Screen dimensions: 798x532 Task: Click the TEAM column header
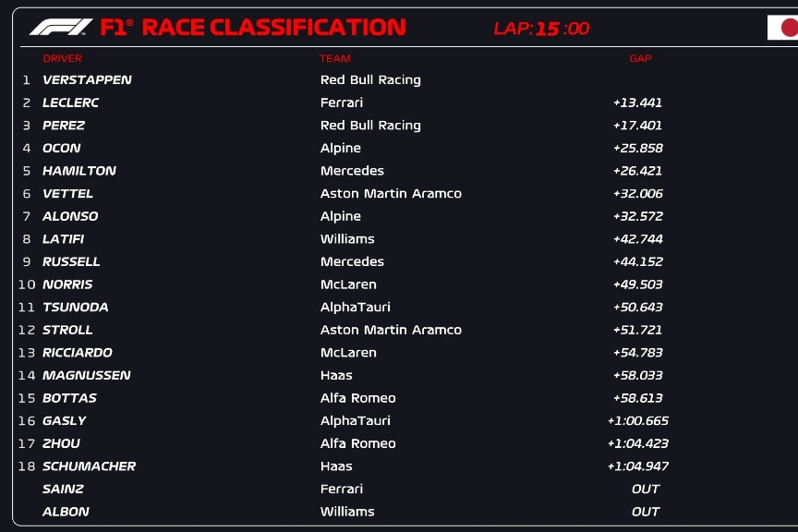click(x=335, y=58)
